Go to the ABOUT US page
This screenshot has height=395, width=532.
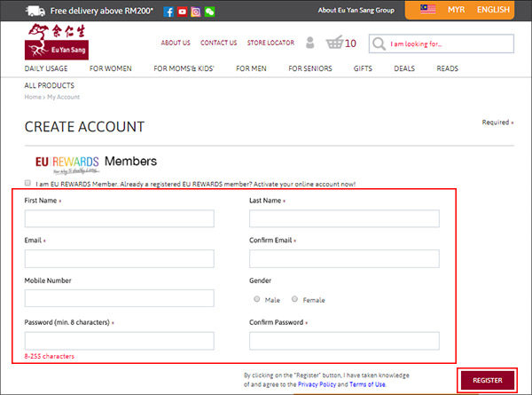(176, 43)
